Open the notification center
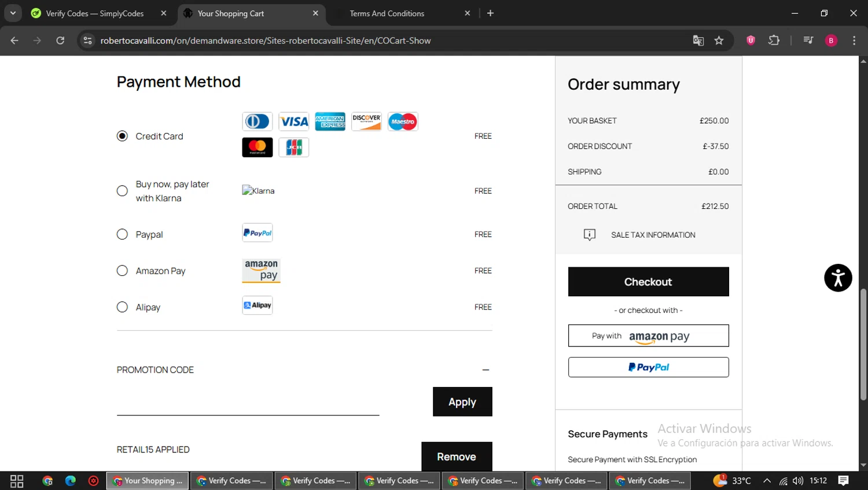 coord(844,481)
